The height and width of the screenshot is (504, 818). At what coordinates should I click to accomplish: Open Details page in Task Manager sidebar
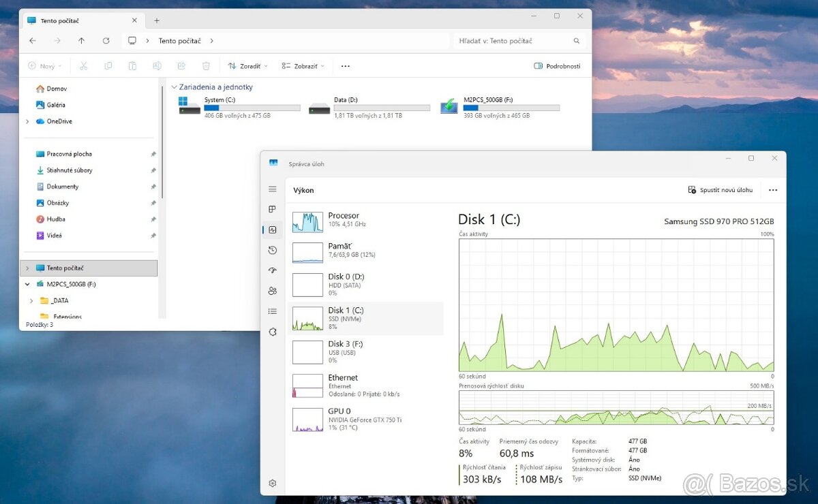[273, 311]
